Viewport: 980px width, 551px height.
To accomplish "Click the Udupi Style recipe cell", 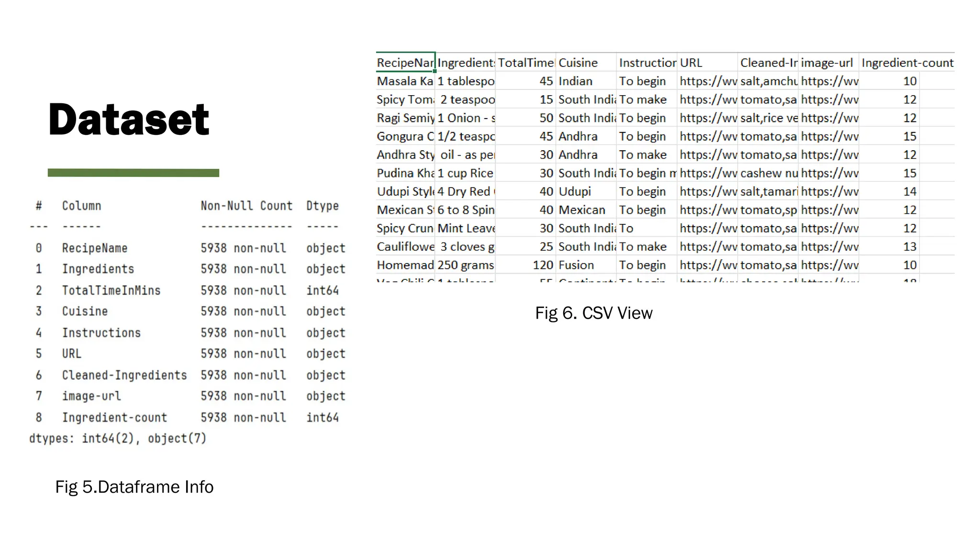I will (405, 191).
